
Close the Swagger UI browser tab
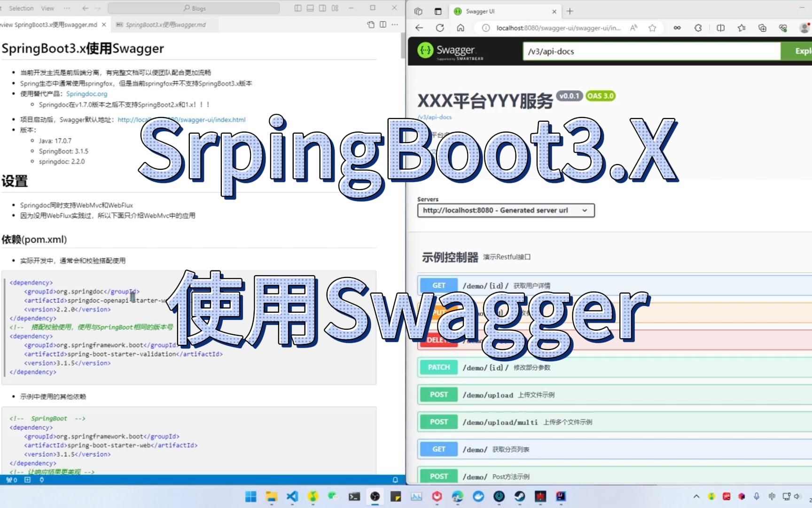point(554,11)
